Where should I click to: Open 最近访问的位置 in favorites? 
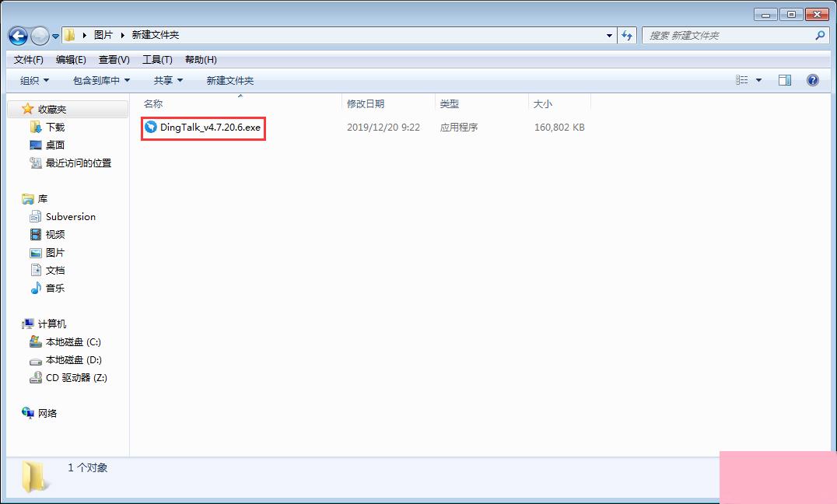[x=79, y=163]
